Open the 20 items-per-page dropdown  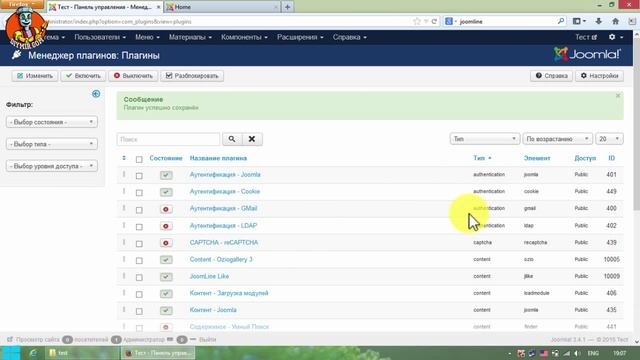tap(609, 139)
